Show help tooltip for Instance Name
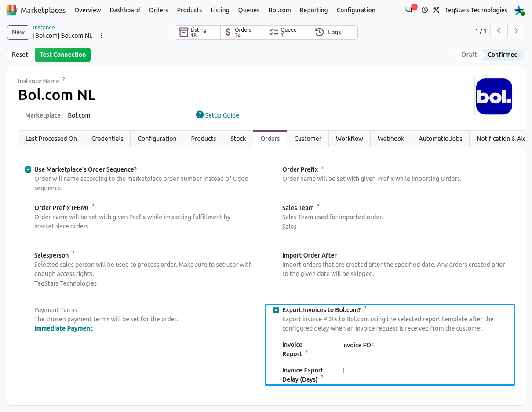The height and width of the screenshot is (412, 532). [x=64, y=79]
